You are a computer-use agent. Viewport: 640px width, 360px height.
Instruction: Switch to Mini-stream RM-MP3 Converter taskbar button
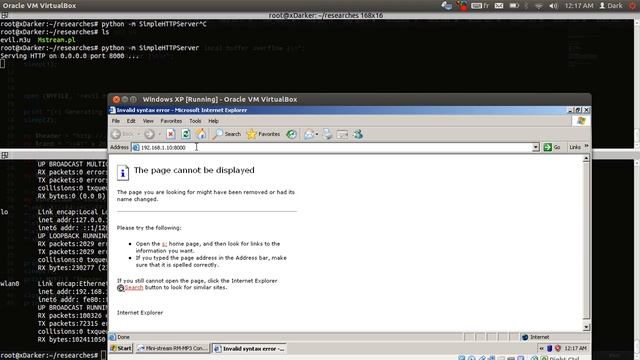173,349
